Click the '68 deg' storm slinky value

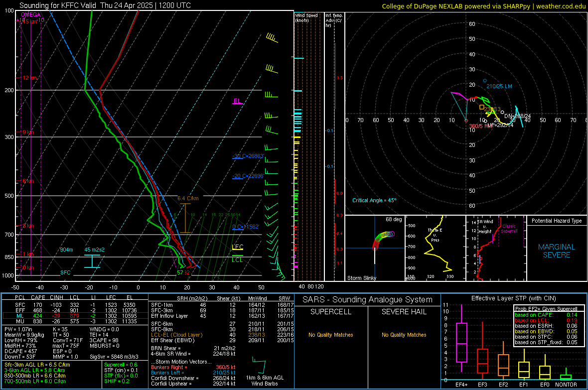(394, 219)
